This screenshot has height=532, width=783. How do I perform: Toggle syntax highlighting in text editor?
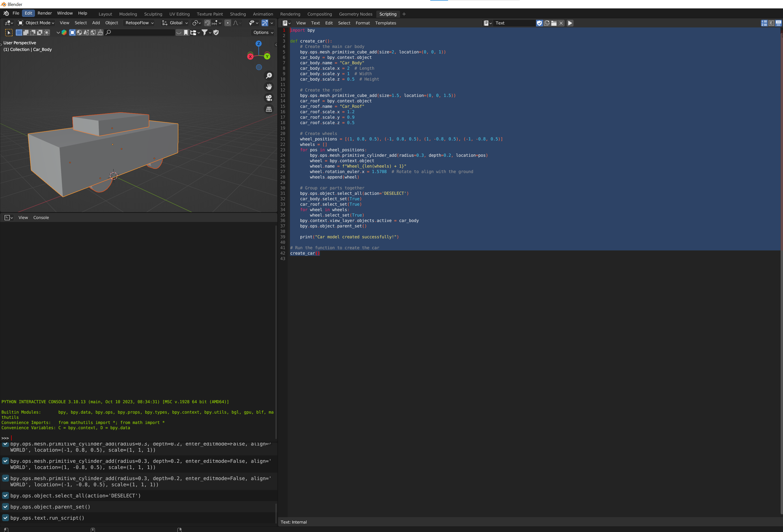pos(778,23)
